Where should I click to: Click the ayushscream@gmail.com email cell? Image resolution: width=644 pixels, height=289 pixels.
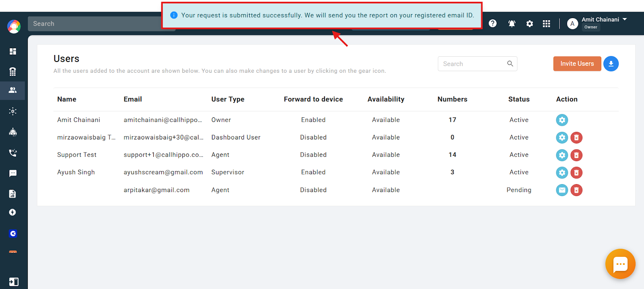click(x=163, y=172)
